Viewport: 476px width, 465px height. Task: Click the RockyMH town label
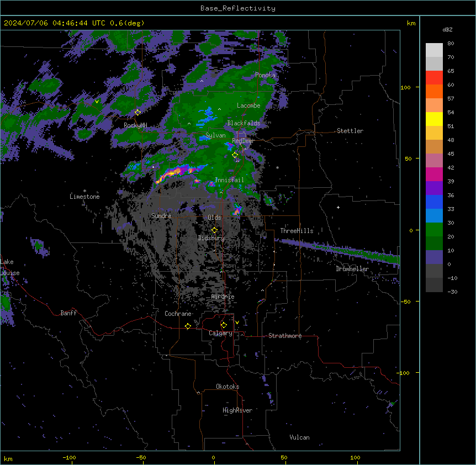coord(135,125)
